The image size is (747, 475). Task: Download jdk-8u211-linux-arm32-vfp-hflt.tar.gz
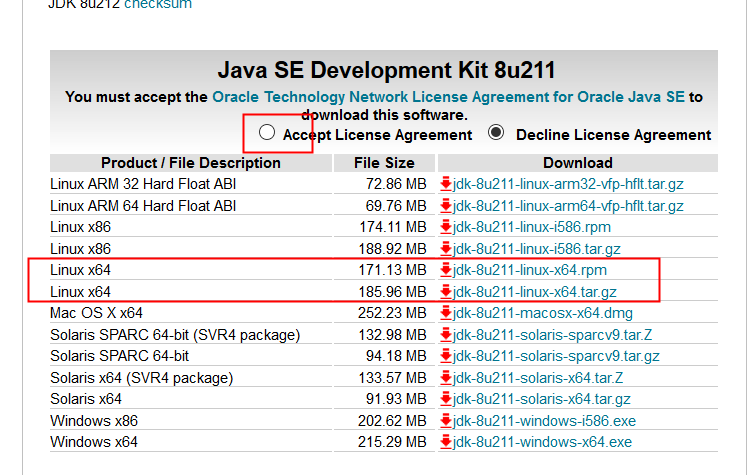pos(568,184)
